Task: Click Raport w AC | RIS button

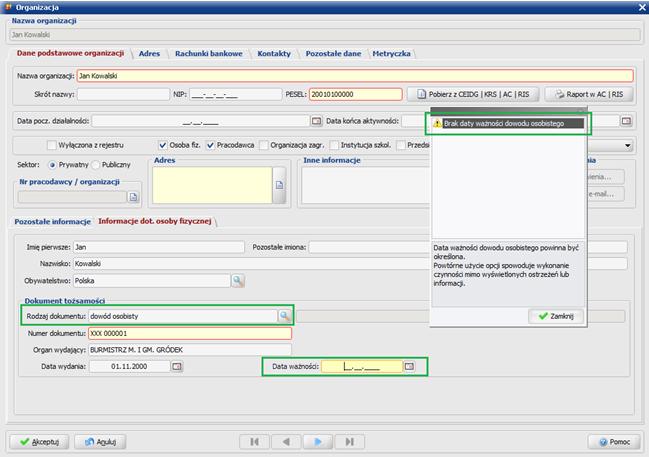Action: (x=589, y=94)
